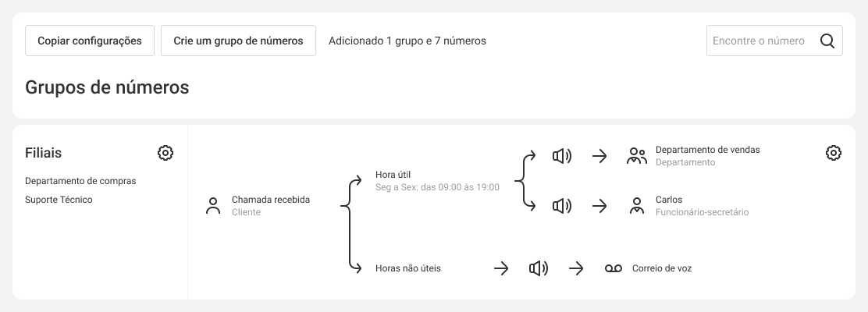
Task: Click the Carlos employee person icon
Action: coord(637,206)
